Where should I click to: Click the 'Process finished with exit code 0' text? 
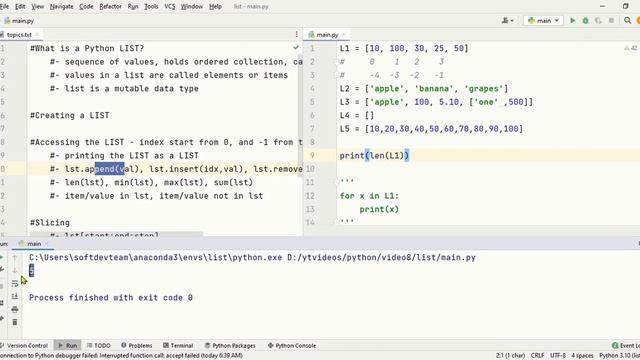(x=111, y=298)
